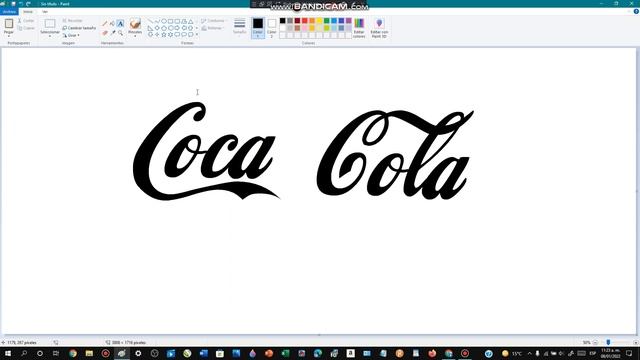The width and height of the screenshot is (640, 360).
Task: Click the Cortar scissors button
Action: 26,20
